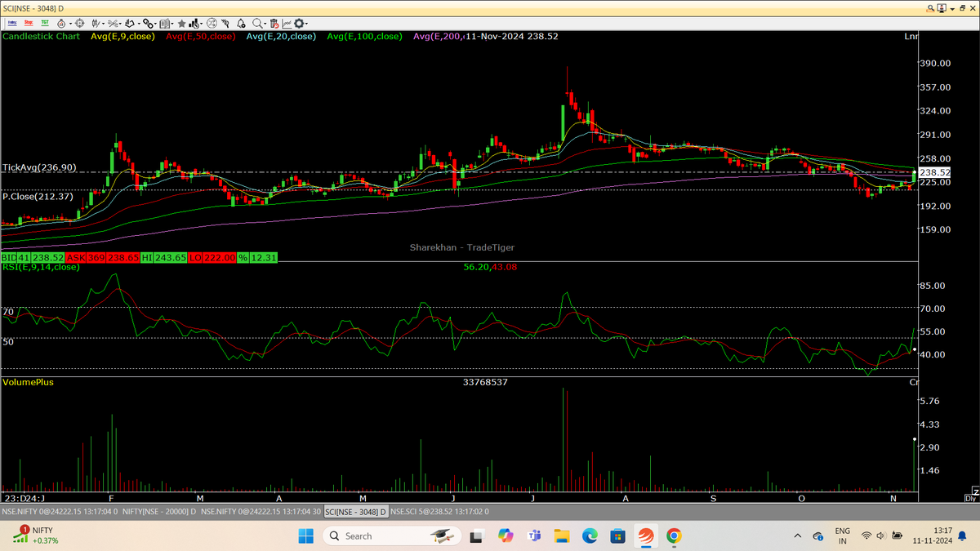Open Copilot from the taskbar
The image size is (980, 551).
coord(506,536)
